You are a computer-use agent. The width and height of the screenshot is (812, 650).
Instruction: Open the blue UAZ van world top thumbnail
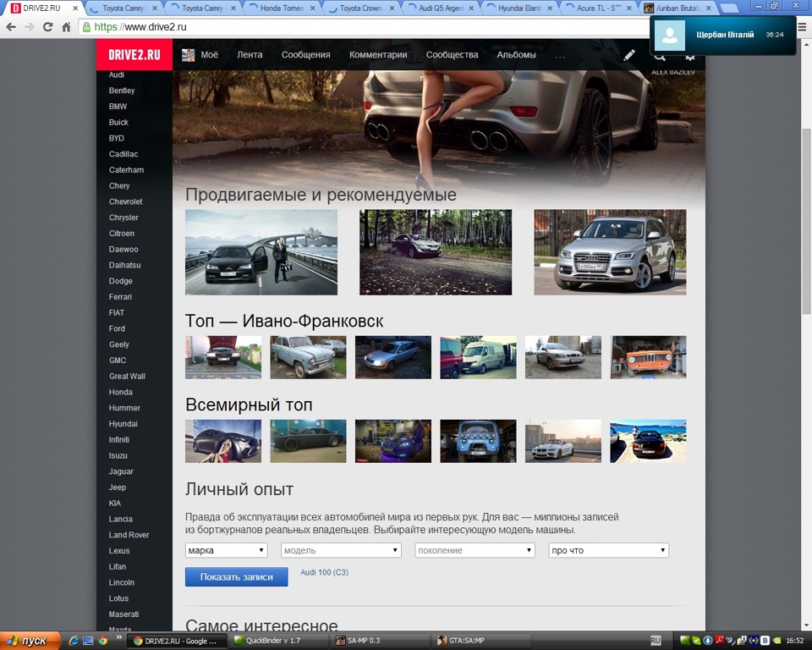[478, 441]
